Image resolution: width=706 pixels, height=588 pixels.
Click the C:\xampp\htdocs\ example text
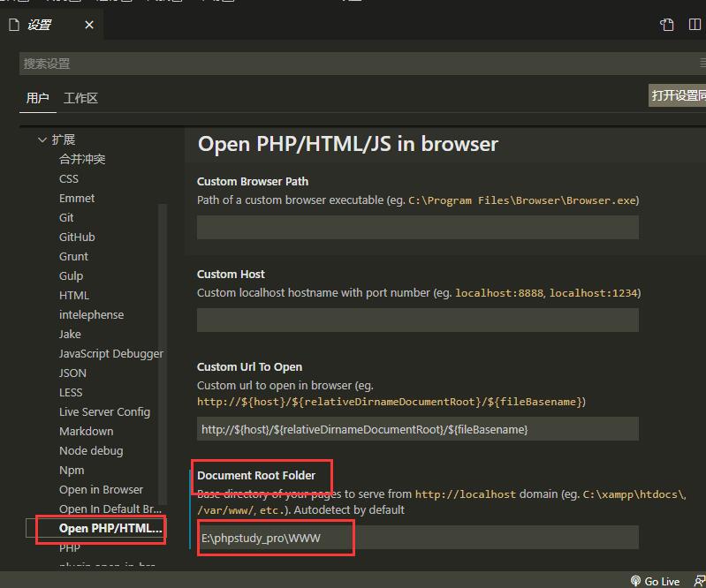pyautogui.click(x=634, y=494)
